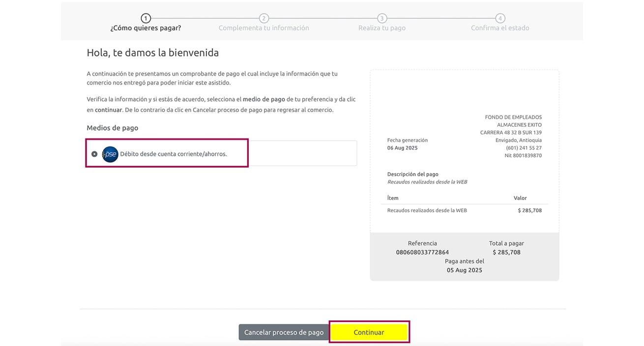The image size is (644, 346).
Task: Click 'Recaudos realizados desde la WEB' table row
Action: coord(464,210)
